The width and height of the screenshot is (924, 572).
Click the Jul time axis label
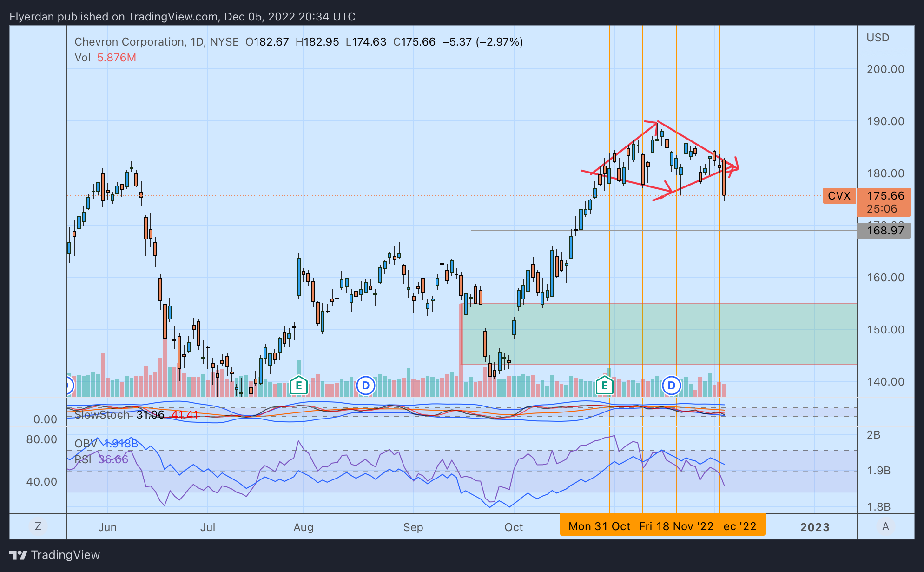pyautogui.click(x=207, y=527)
